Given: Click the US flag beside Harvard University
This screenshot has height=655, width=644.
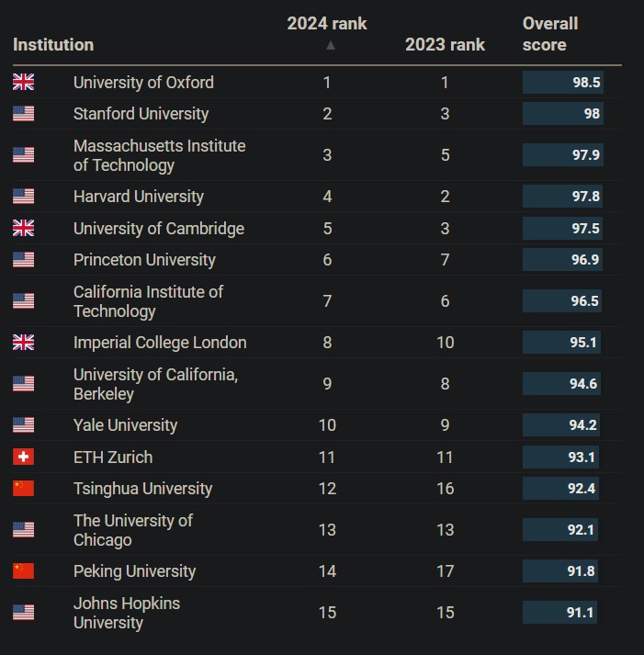Looking at the screenshot, I should [x=23, y=197].
